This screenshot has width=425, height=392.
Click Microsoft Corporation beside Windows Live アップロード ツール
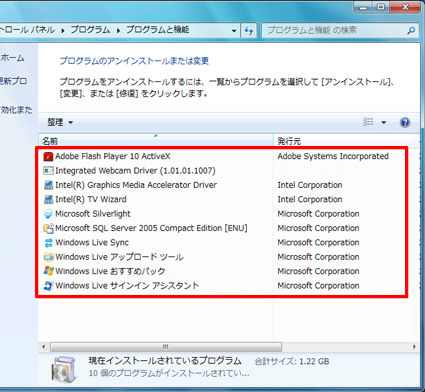pos(318,257)
